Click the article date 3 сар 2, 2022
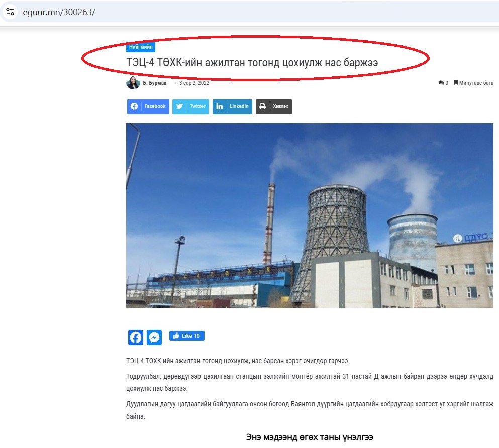 194,83
